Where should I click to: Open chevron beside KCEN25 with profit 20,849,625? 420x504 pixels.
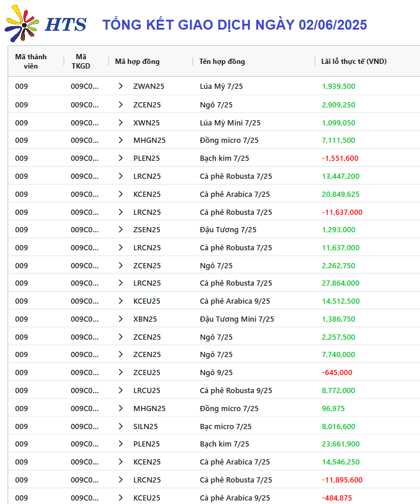tap(121, 194)
